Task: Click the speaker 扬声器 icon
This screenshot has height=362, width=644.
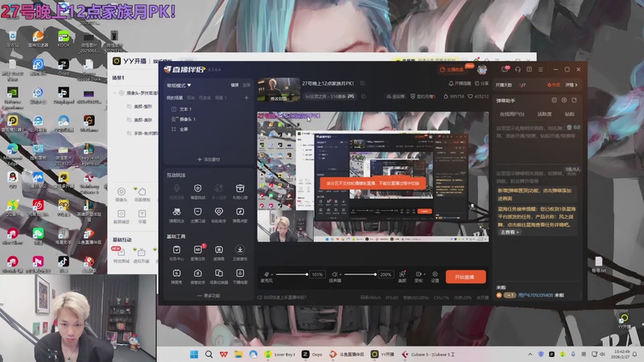Action: tap(335, 274)
